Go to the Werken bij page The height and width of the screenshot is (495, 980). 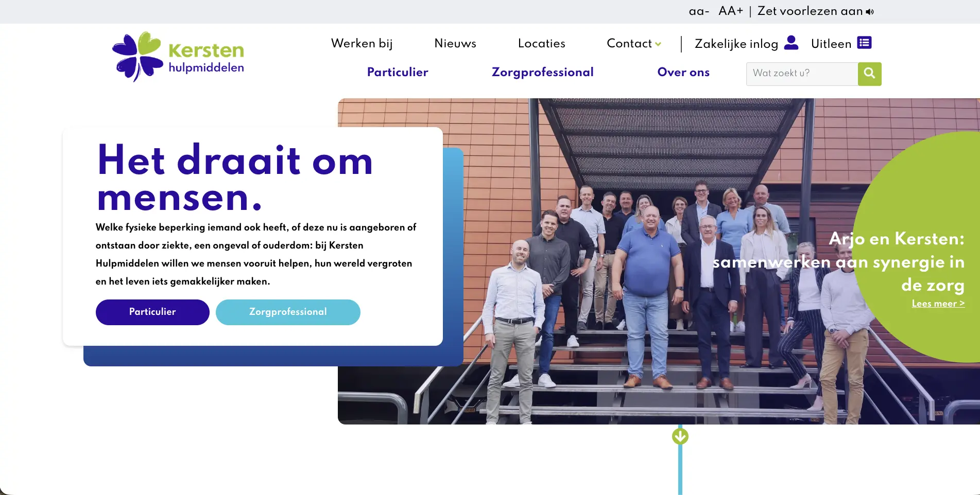(362, 44)
